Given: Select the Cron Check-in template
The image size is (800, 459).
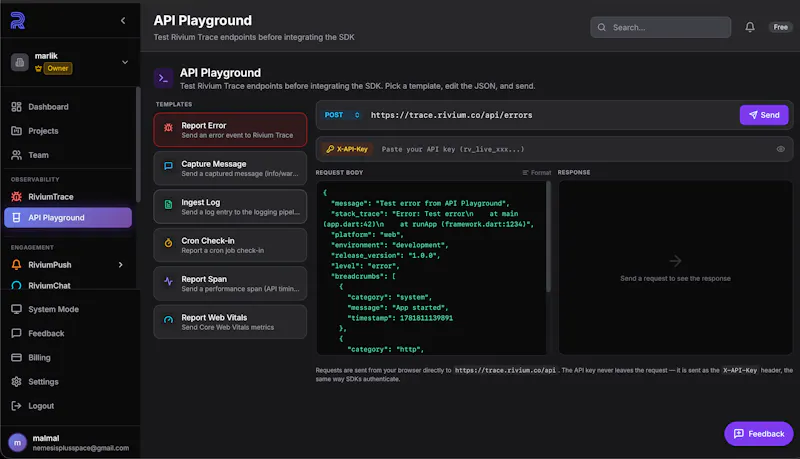Looking at the screenshot, I should (230, 245).
